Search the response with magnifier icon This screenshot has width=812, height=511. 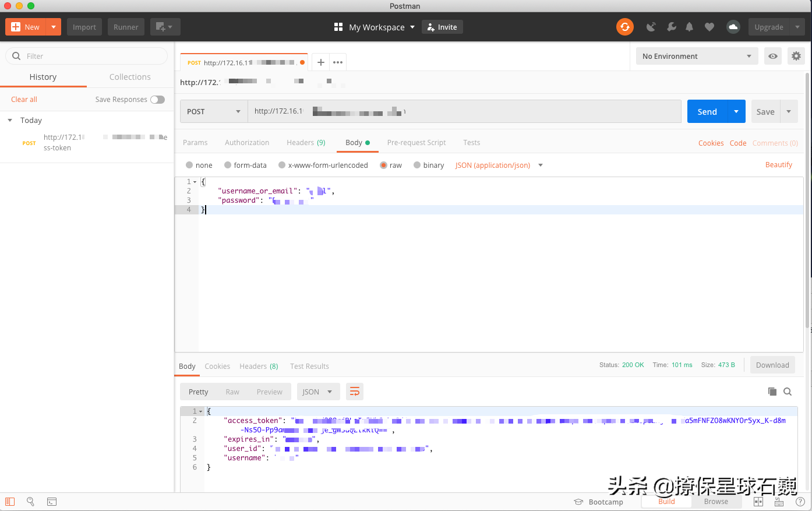(x=788, y=392)
